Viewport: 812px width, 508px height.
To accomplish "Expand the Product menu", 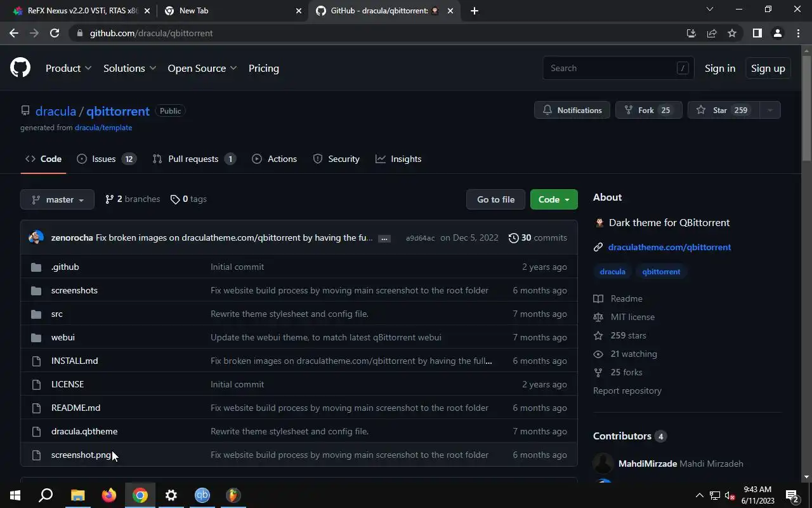I will pyautogui.click(x=69, y=68).
